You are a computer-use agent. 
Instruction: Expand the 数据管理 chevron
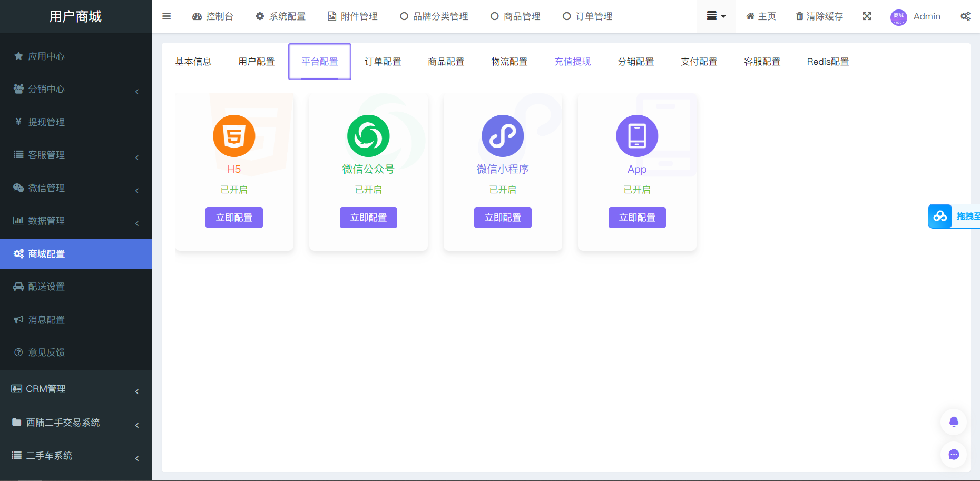[x=137, y=223]
